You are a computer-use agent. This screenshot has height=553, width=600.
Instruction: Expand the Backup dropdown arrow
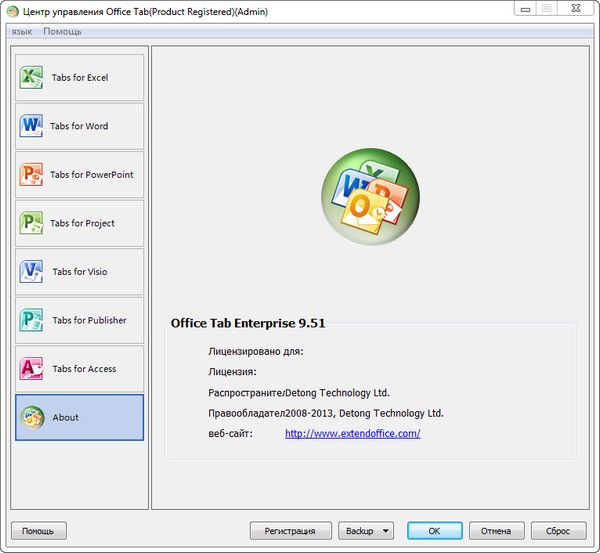(386, 531)
